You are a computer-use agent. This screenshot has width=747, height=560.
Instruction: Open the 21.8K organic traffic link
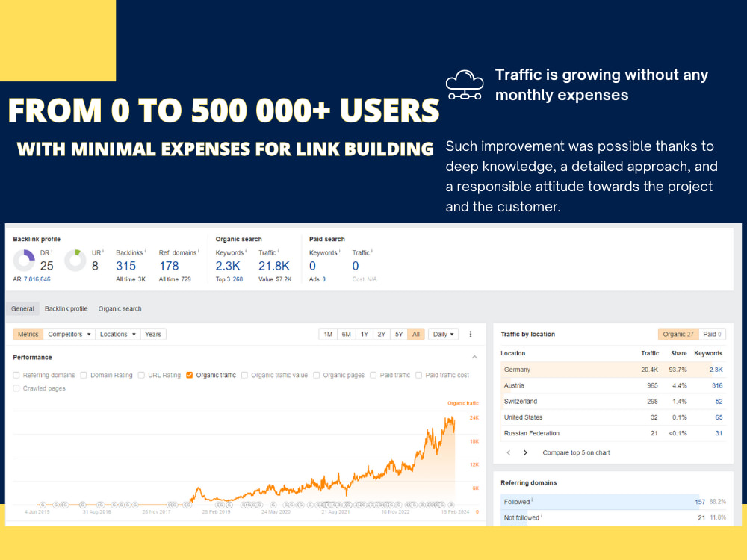pos(274,266)
